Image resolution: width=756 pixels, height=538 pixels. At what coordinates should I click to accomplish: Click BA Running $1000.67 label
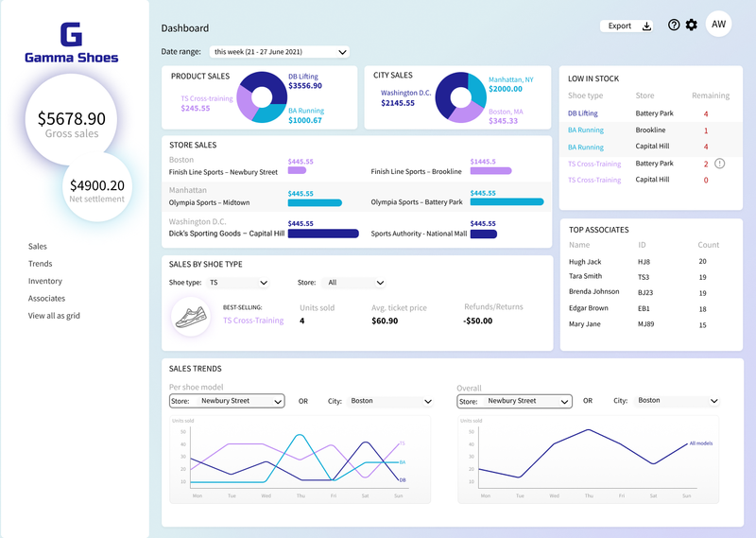coord(306,115)
